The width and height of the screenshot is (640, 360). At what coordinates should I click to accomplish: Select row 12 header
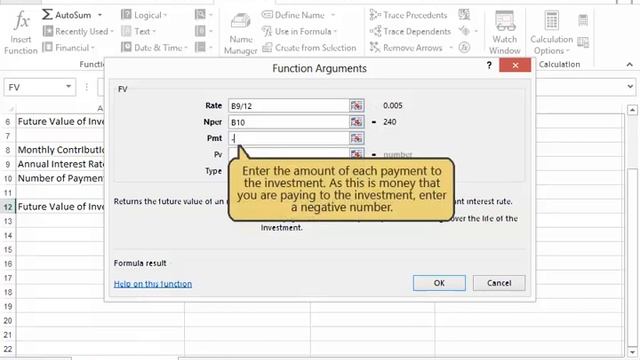point(8,207)
